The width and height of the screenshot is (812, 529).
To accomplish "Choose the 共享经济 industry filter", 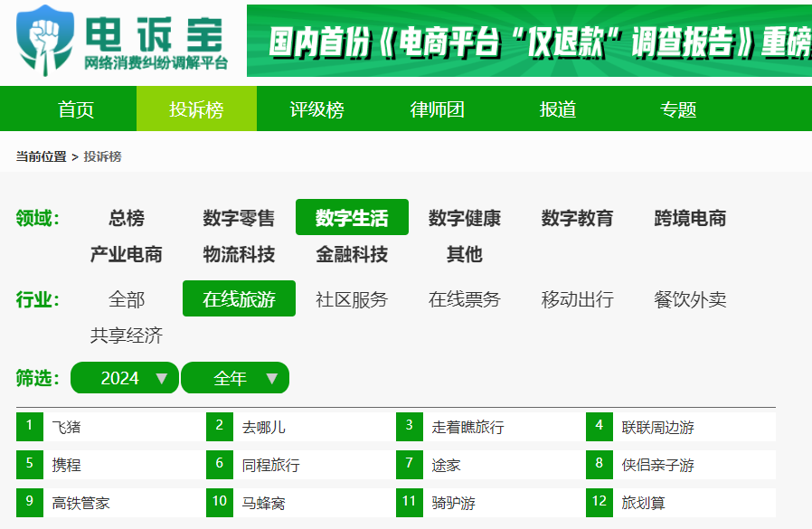I will tap(127, 335).
